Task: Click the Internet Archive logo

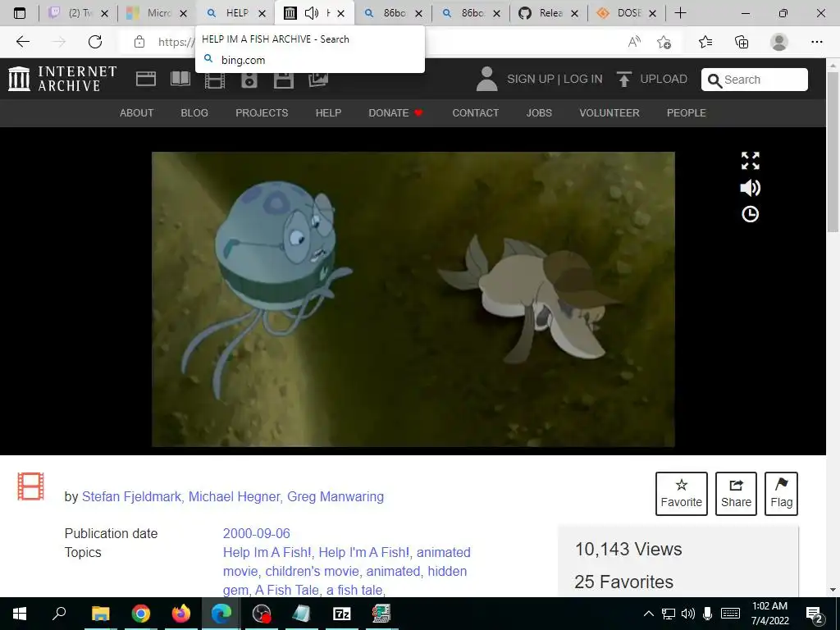Action: (62, 79)
